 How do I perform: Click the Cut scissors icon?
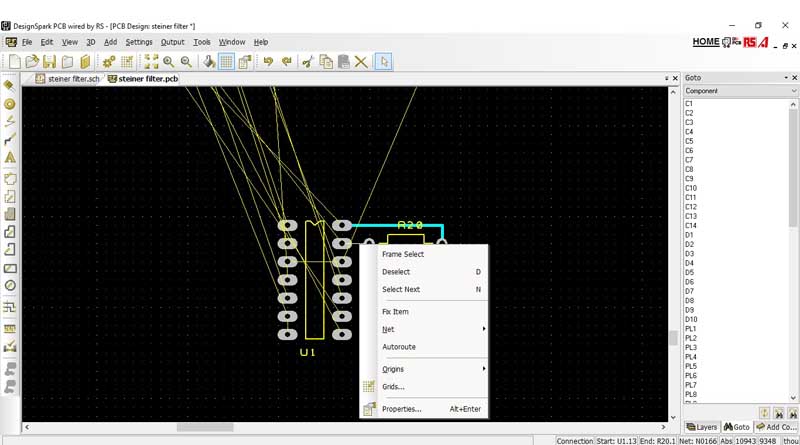[308, 62]
